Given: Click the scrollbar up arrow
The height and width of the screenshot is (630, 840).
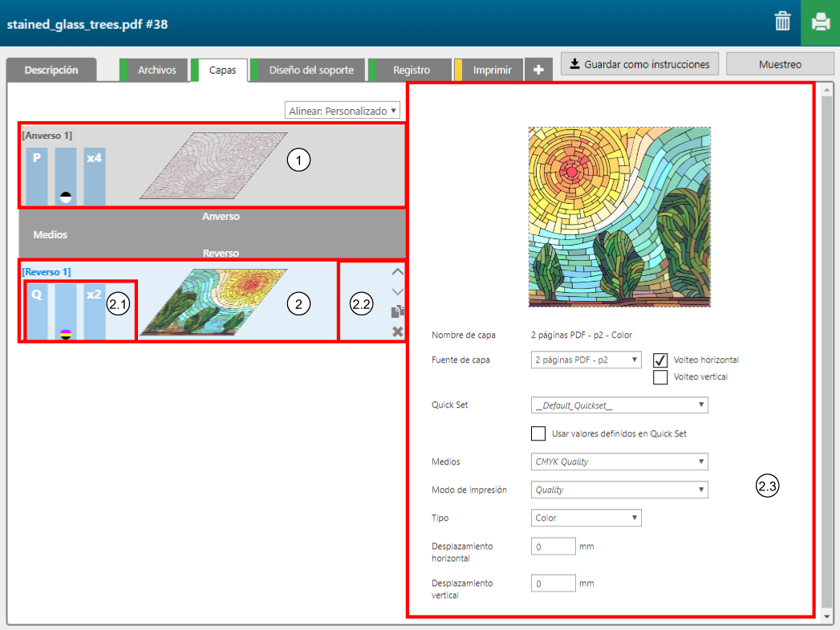Looking at the screenshot, I should coord(826,90).
